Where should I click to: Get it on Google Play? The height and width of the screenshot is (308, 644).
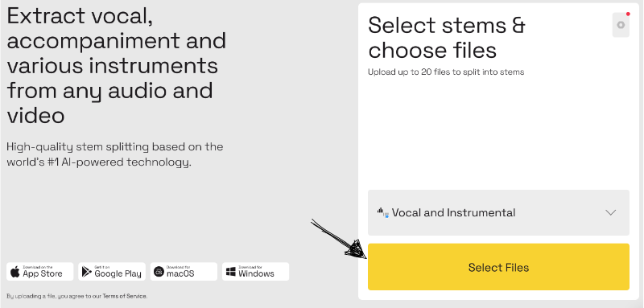(112, 272)
